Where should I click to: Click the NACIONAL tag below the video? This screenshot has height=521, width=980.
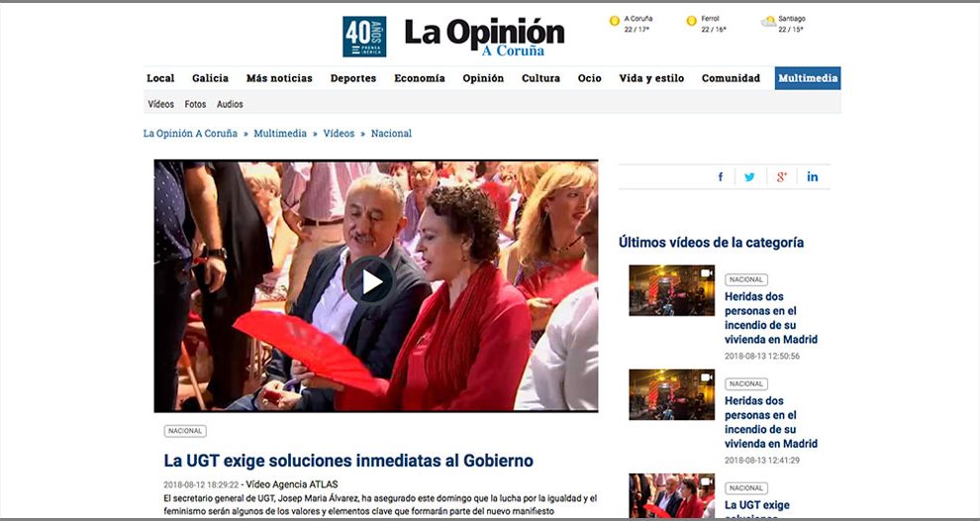(x=185, y=431)
